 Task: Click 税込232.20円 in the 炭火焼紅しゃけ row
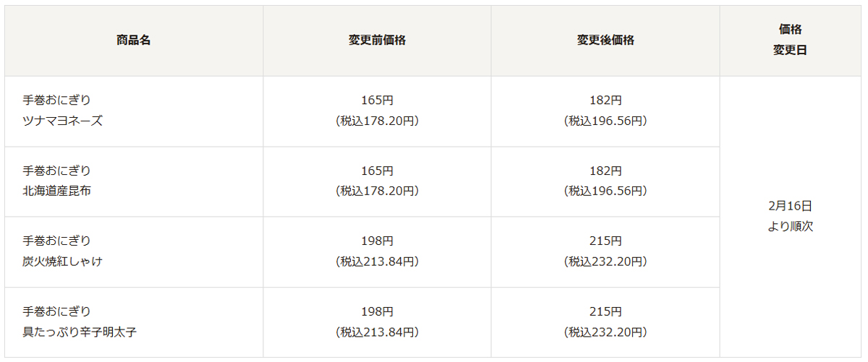(x=605, y=262)
